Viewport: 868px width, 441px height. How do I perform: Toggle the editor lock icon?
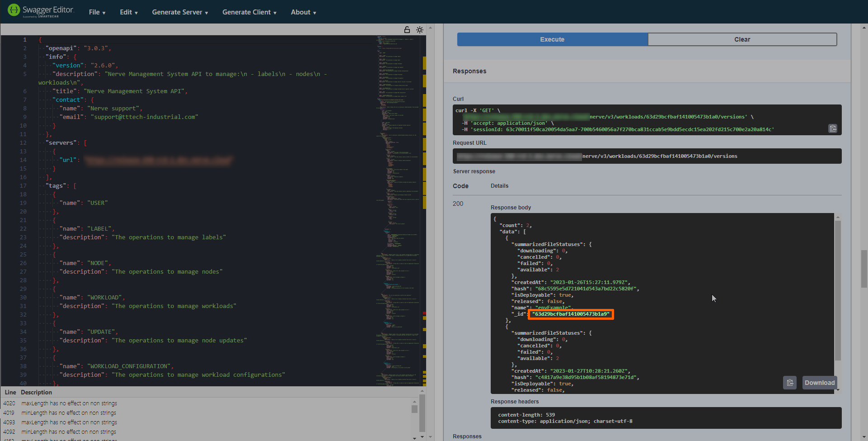click(x=407, y=29)
